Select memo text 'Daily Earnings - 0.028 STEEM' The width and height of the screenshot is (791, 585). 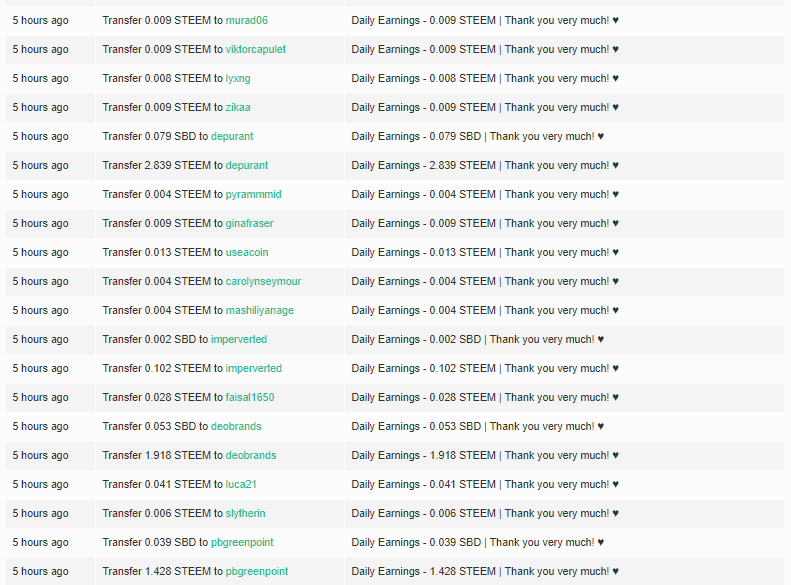click(x=424, y=397)
